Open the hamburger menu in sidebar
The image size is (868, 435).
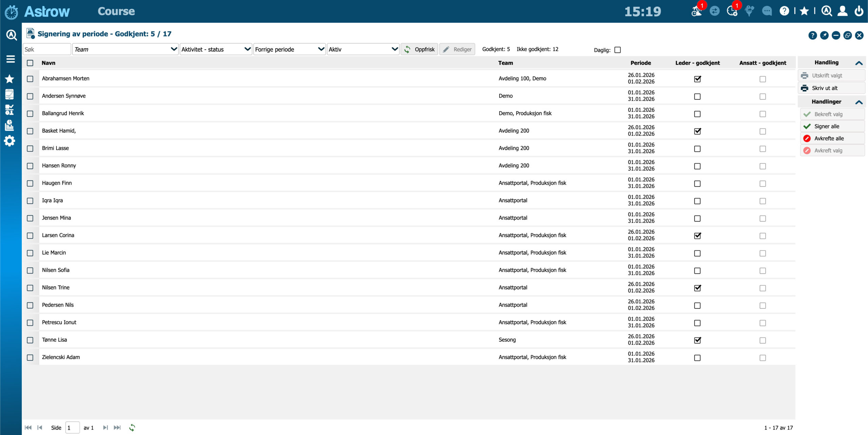point(11,59)
